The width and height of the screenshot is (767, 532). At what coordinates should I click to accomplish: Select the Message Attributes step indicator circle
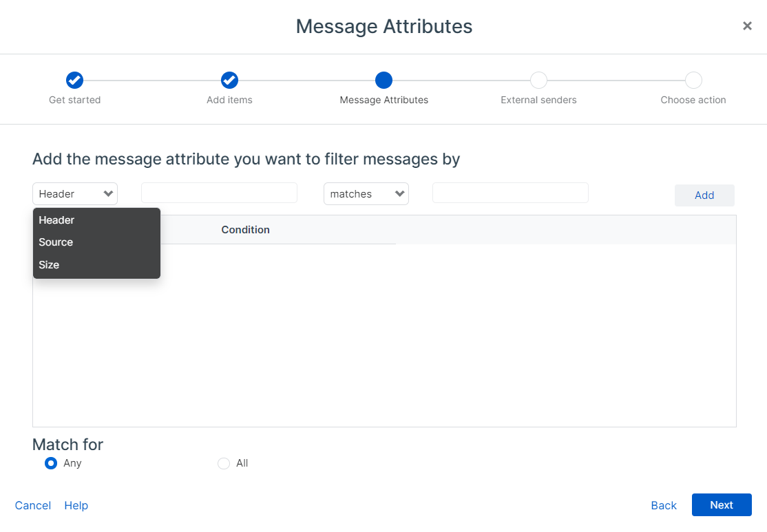pos(383,80)
